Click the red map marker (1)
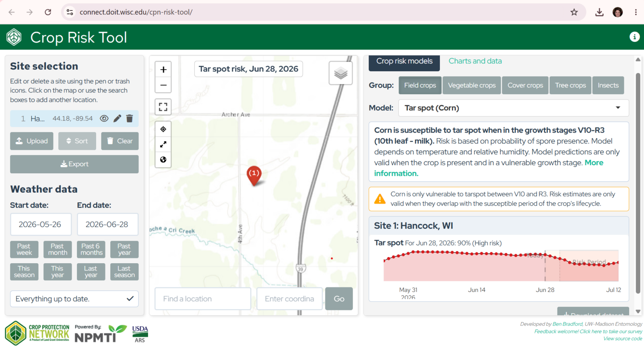 tap(254, 175)
